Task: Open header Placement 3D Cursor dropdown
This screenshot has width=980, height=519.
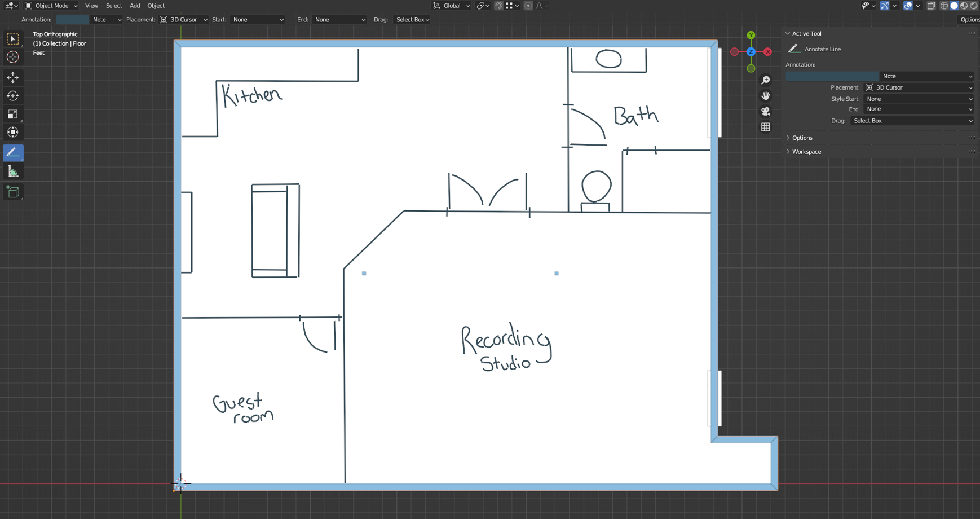Action: pyautogui.click(x=183, y=20)
